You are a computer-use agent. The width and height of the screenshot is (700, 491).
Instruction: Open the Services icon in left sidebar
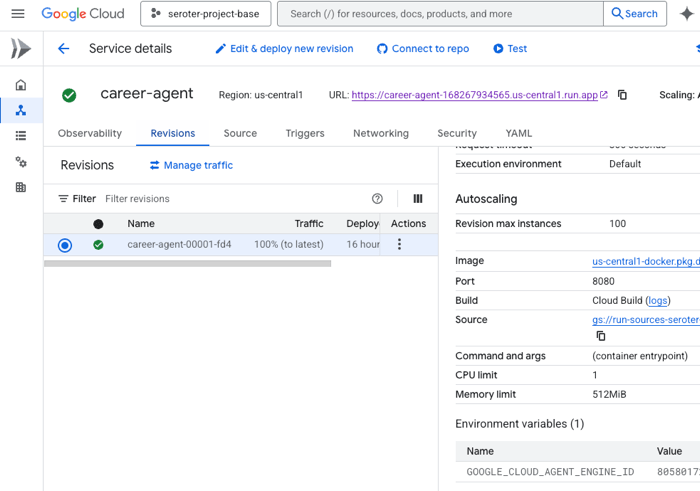pyautogui.click(x=21, y=110)
